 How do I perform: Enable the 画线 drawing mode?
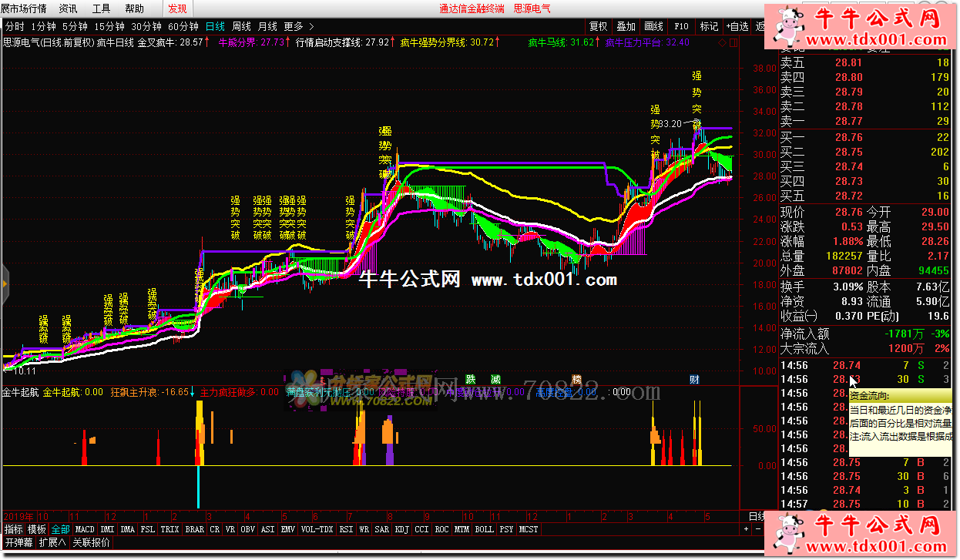(653, 26)
